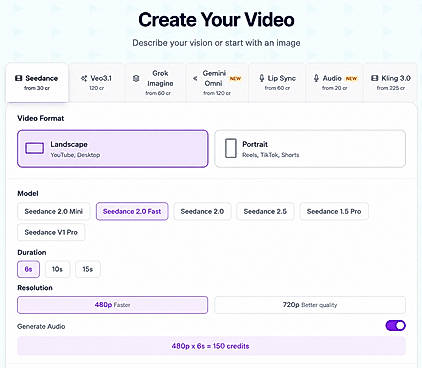The width and height of the screenshot is (422, 368).
Task: Set duration to 10s
Action: pos(57,269)
